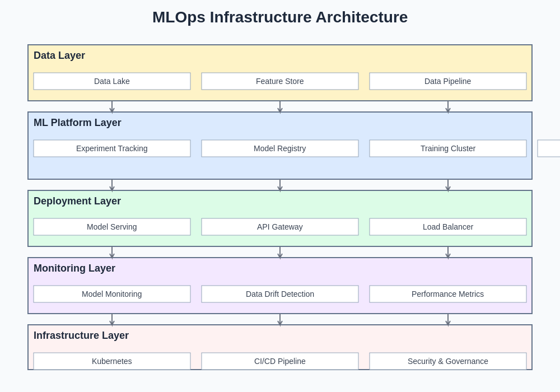
Task: Select the Performance Metrics component
Action: point(448,294)
